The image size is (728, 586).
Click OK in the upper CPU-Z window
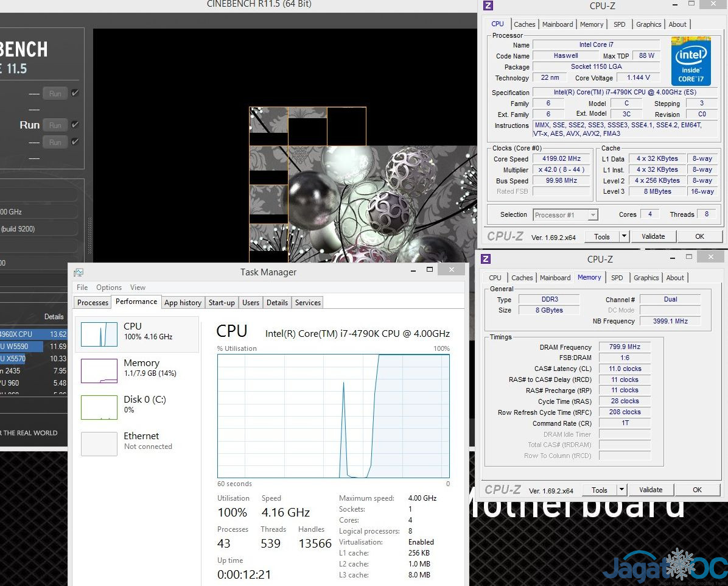click(x=699, y=236)
